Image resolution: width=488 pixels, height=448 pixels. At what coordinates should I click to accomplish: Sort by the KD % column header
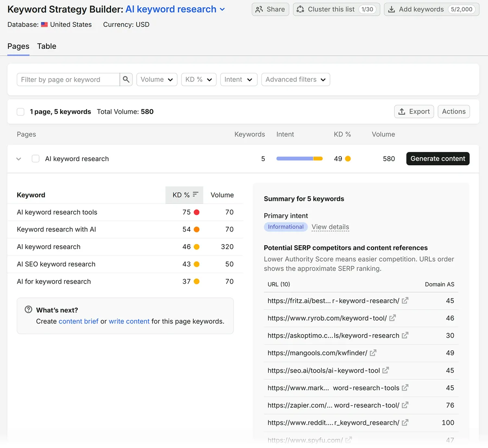185,195
